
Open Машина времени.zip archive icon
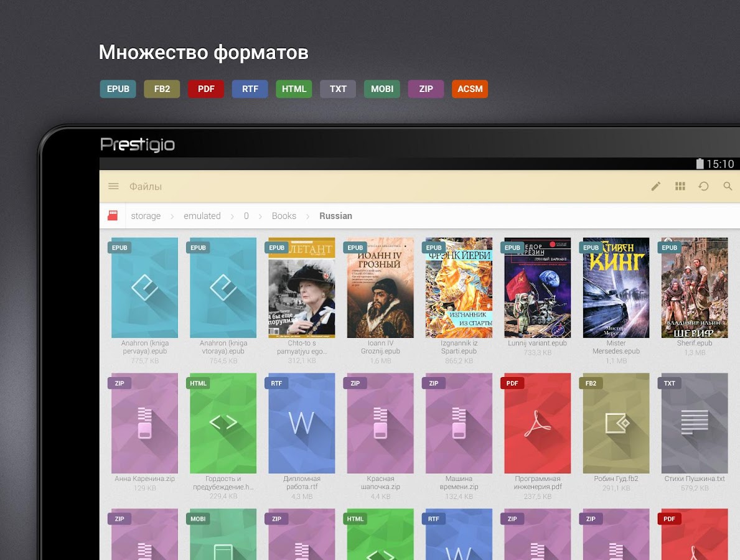coord(459,423)
